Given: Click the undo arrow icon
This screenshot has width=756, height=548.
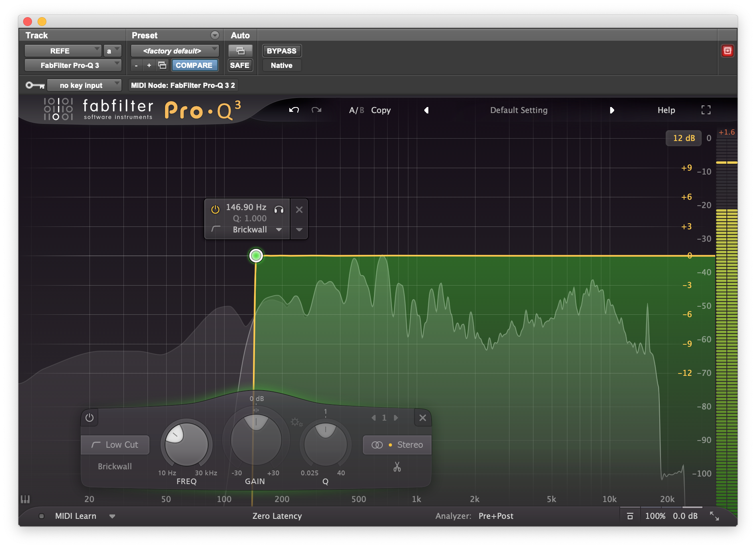Looking at the screenshot, I should [x=294, y=110].
